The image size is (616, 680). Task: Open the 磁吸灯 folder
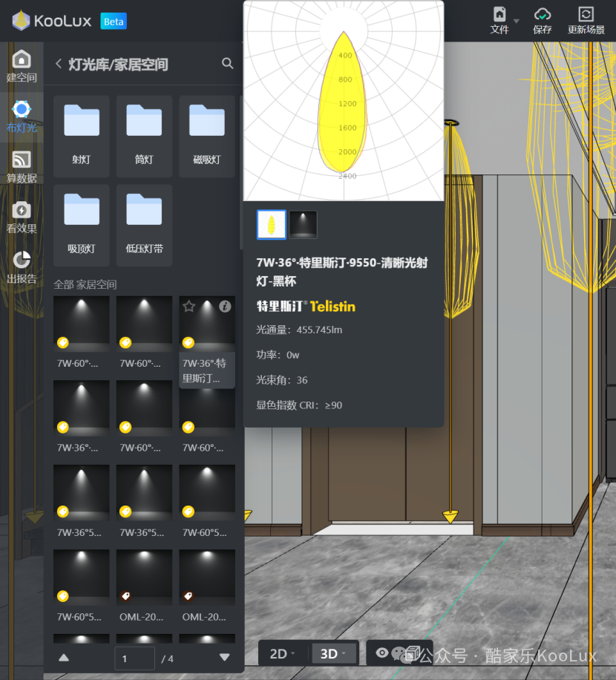[207, 136]
